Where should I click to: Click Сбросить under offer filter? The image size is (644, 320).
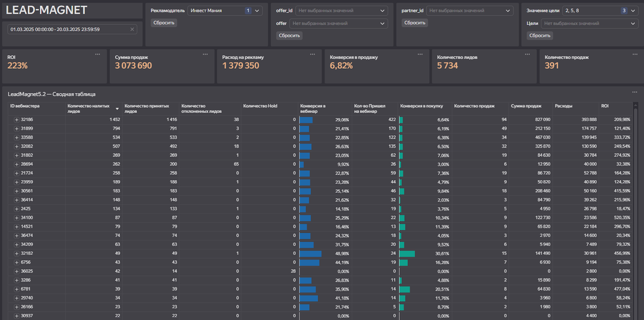coord(289,35)
